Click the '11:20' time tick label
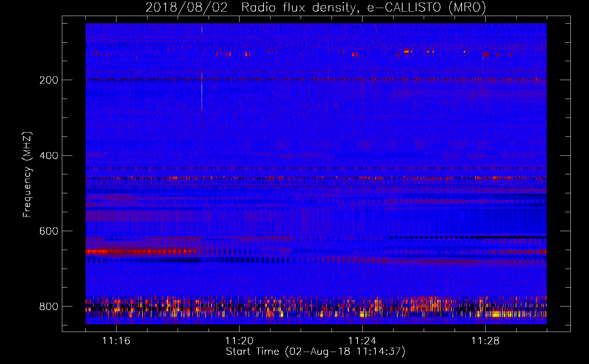Screen dimensions: 589x364 (x=239, y=341)
